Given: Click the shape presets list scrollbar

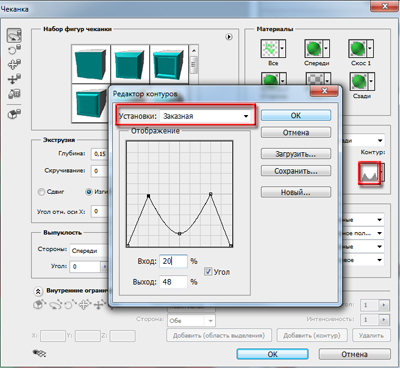Looking at the screenshot, I should click(x=194, y=64).
